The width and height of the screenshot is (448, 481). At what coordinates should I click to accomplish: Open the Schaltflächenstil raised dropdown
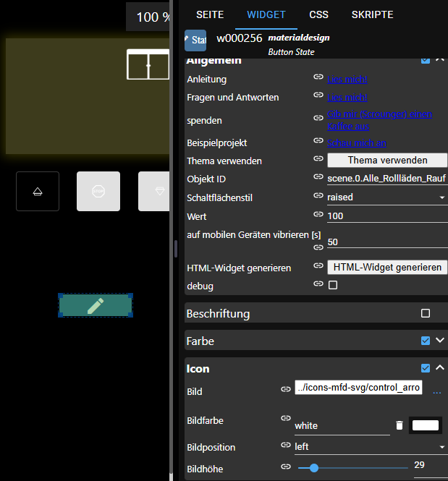pos(387,197)
